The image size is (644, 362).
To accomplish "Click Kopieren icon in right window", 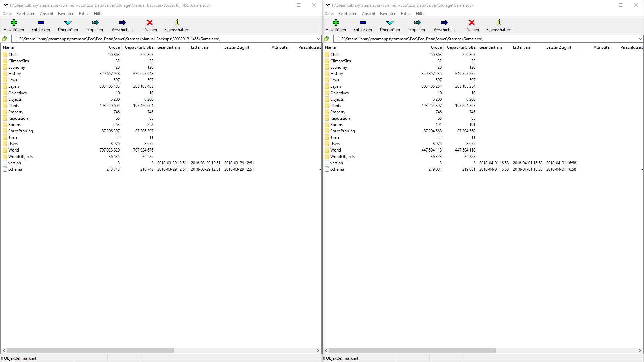I will [417, 23].
